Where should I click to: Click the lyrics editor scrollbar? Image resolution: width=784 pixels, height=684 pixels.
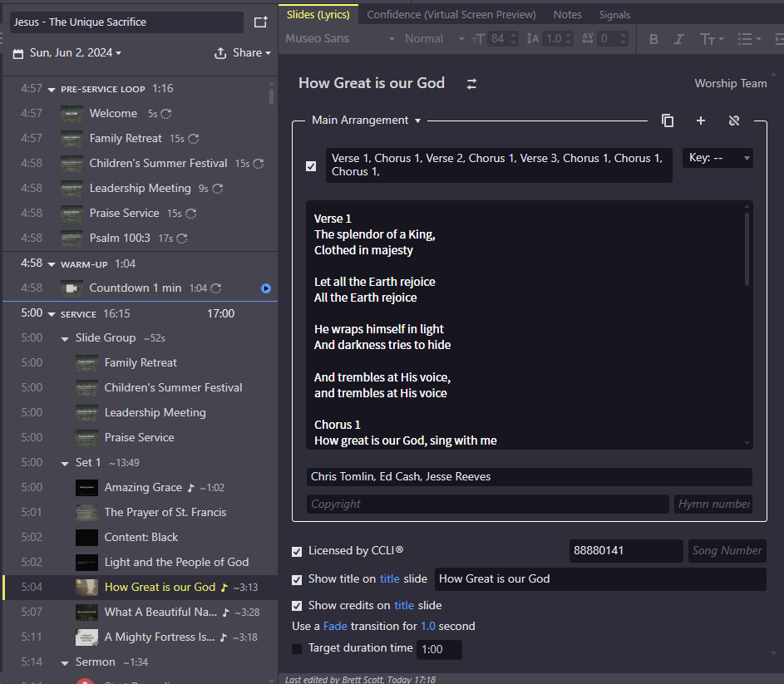(747, 249)
